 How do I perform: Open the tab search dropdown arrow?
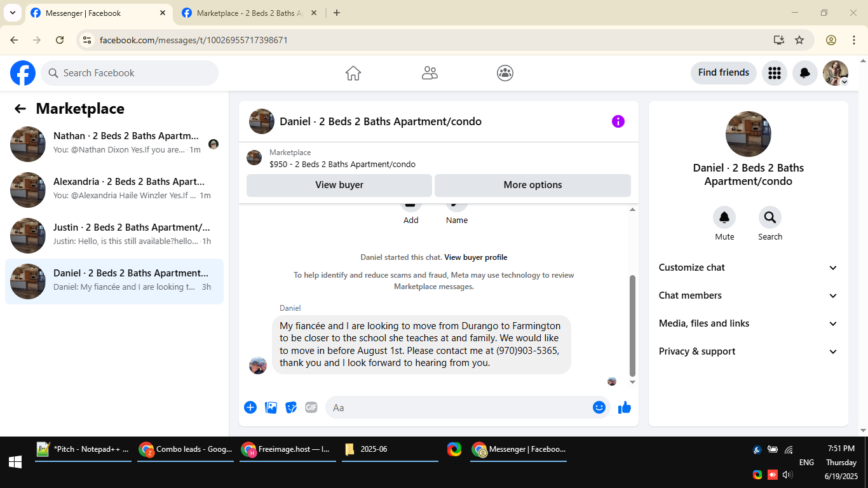12,13
